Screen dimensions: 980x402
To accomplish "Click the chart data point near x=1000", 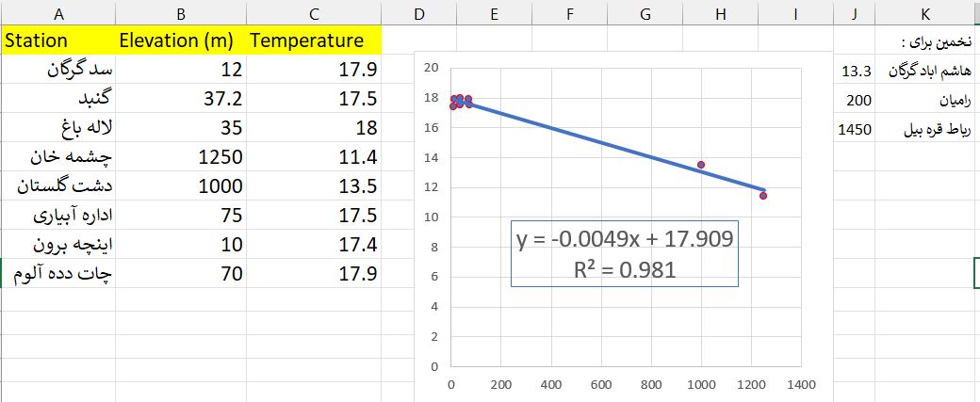I will pyautogui.click(x=701, y=165).
